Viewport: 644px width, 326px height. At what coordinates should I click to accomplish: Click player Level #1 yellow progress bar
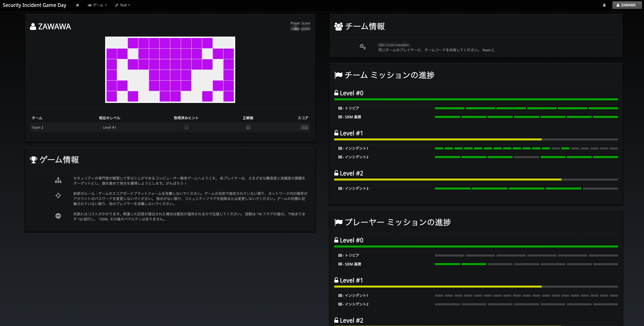click(x=438, y=287)
